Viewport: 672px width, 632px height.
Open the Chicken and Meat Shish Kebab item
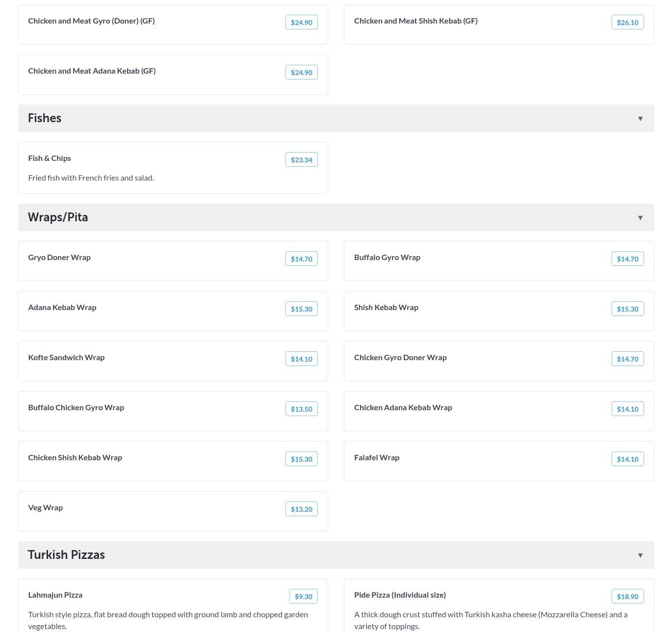(x=415, y=21)
